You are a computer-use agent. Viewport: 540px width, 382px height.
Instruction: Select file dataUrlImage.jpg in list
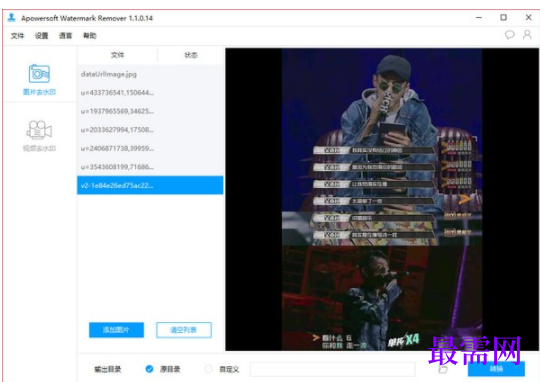150,74
